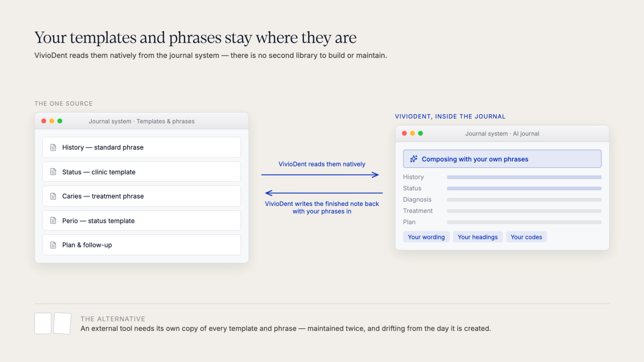Click the Templates & phrases window title
The height and width of the screenshot is (362, 644).
click(x=142, y=121)
